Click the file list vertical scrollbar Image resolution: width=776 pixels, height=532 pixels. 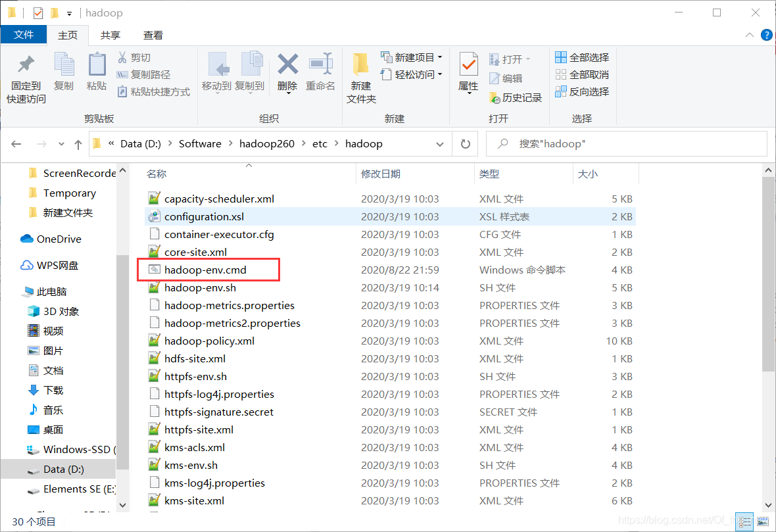pos(768,275)
